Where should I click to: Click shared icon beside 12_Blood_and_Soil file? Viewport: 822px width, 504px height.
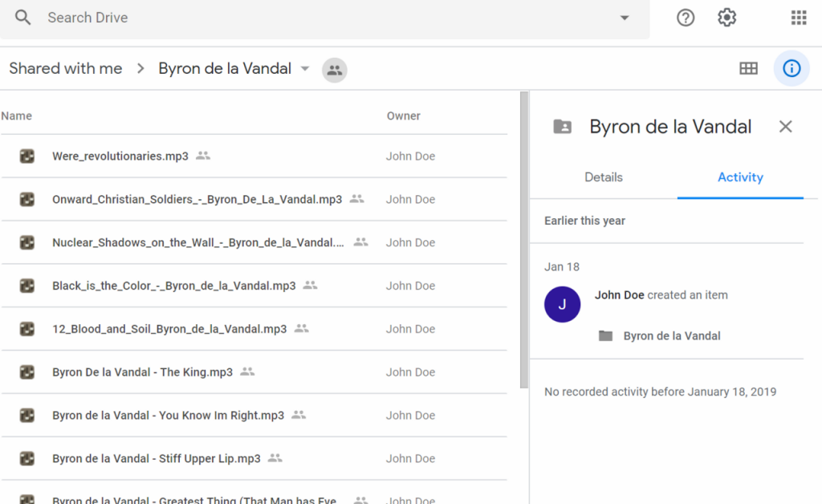tap(302, 328)
